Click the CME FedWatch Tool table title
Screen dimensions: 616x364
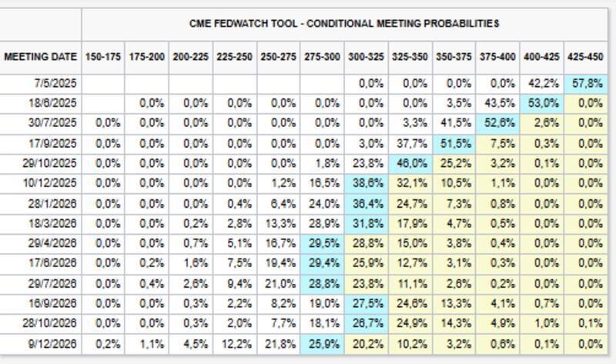[344, 24]
